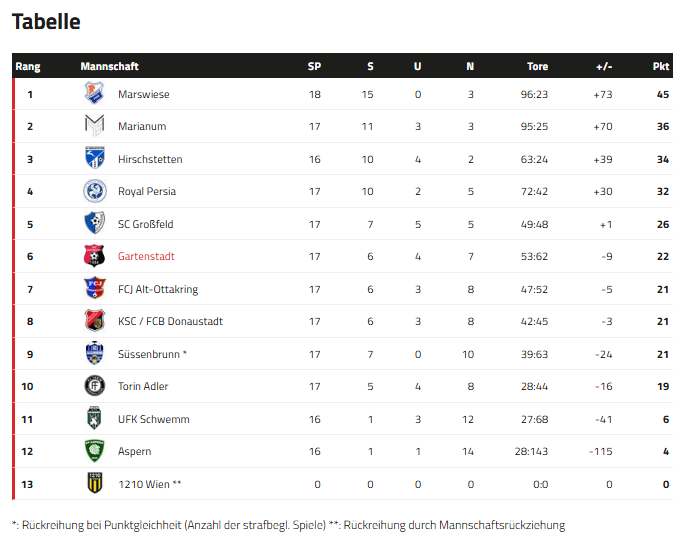Screen dimensions: 688x541
Task: Click the Royal Persia team name
Action: click(x=147, y=192)
